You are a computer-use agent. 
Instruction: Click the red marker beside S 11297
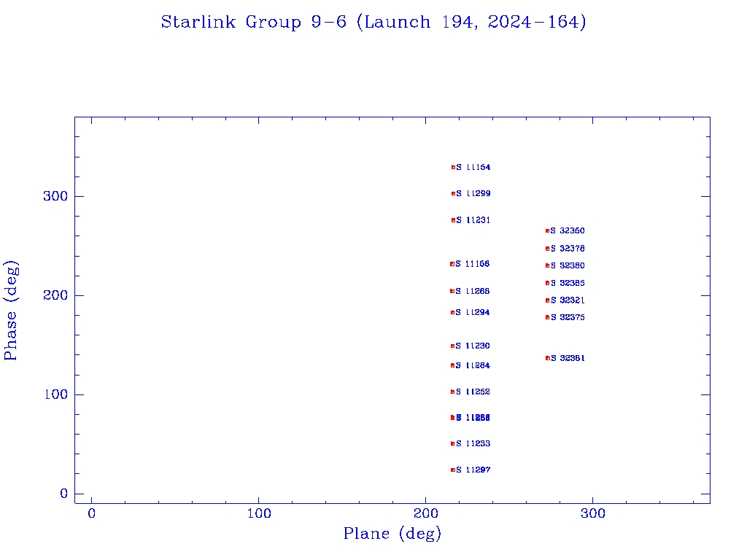coord(452,470)
